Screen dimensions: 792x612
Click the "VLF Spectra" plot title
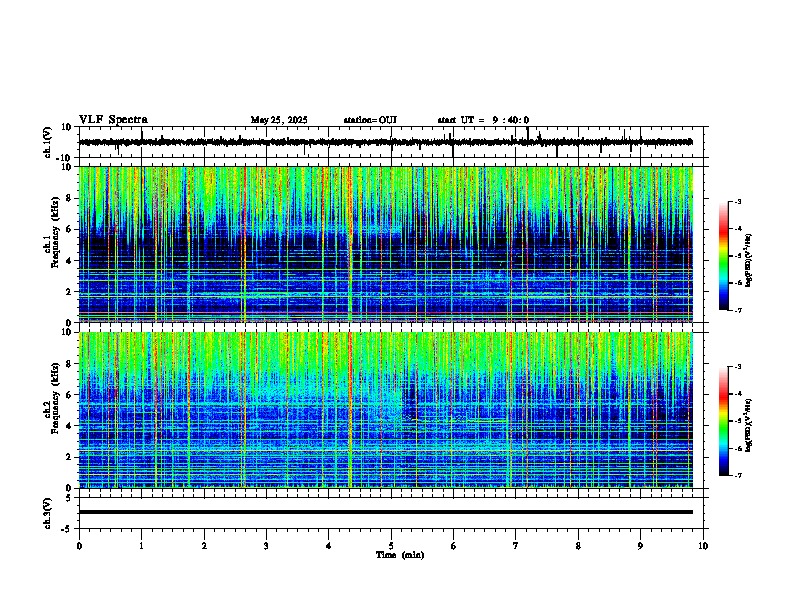(x=113, y=120)
